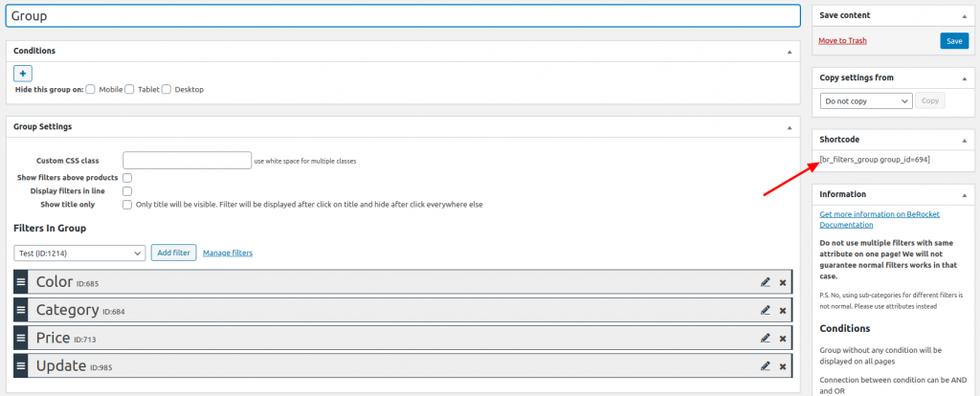
Task: Click the drag handle of Update filter
Action: [x=21, y=366]
